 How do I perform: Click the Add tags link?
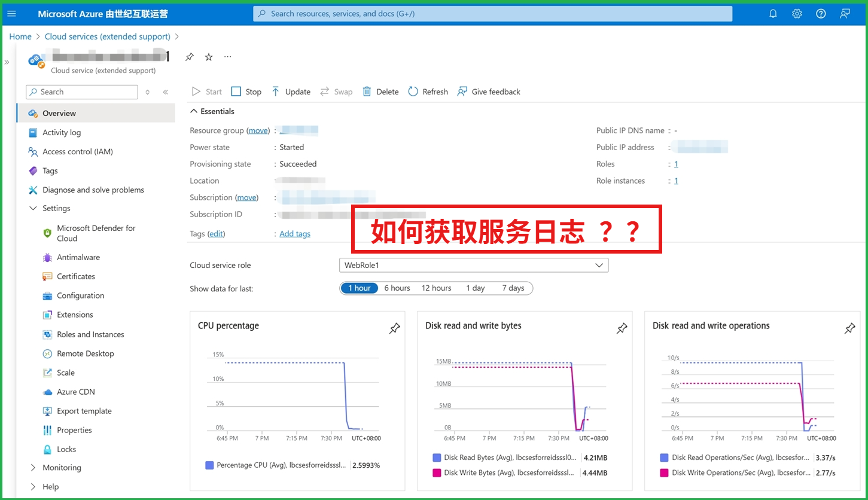[x=295, y=234]
